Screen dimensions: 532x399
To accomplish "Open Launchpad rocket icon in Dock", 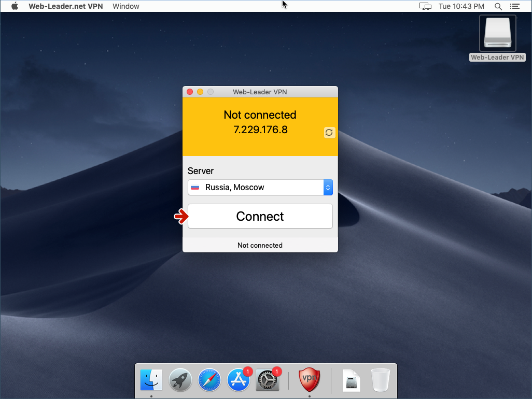I will coord(180,380).
